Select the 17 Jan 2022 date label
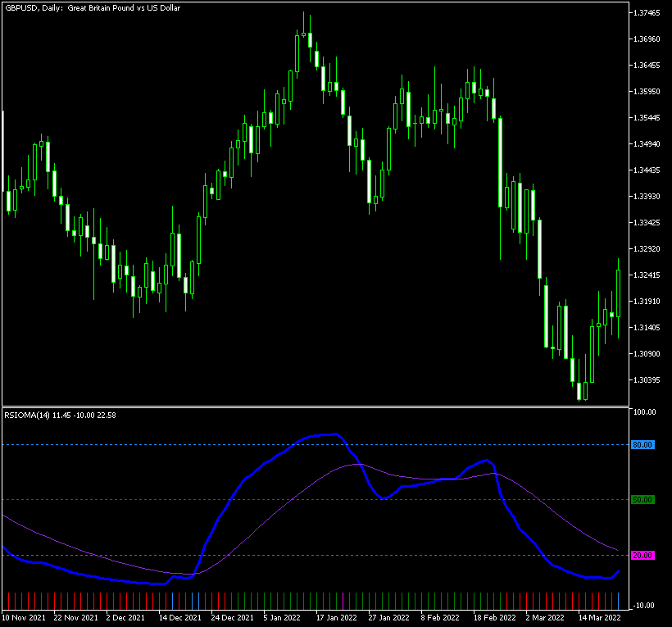Viewport: 672px width, 627px height. [x=336, y=617]
